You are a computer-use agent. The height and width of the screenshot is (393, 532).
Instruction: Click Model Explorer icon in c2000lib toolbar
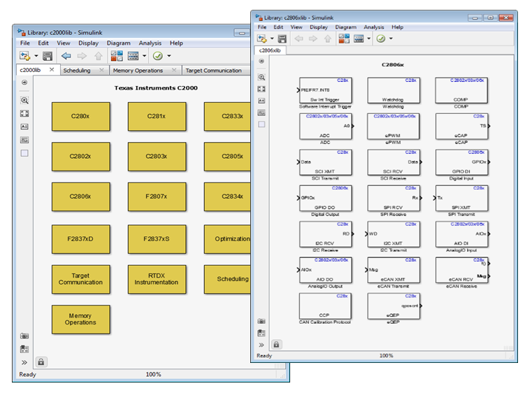pos(133,56)
